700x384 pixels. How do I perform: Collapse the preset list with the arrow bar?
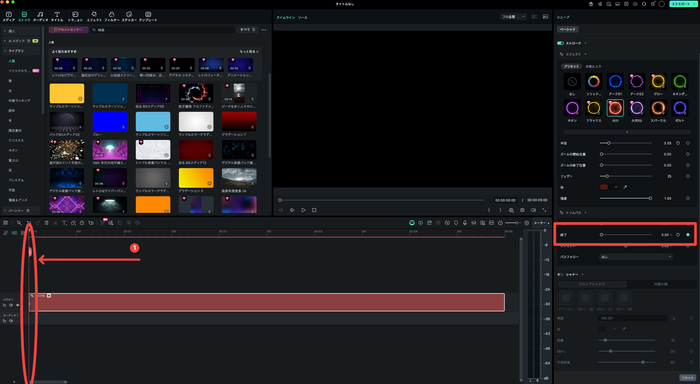[626, 132]
